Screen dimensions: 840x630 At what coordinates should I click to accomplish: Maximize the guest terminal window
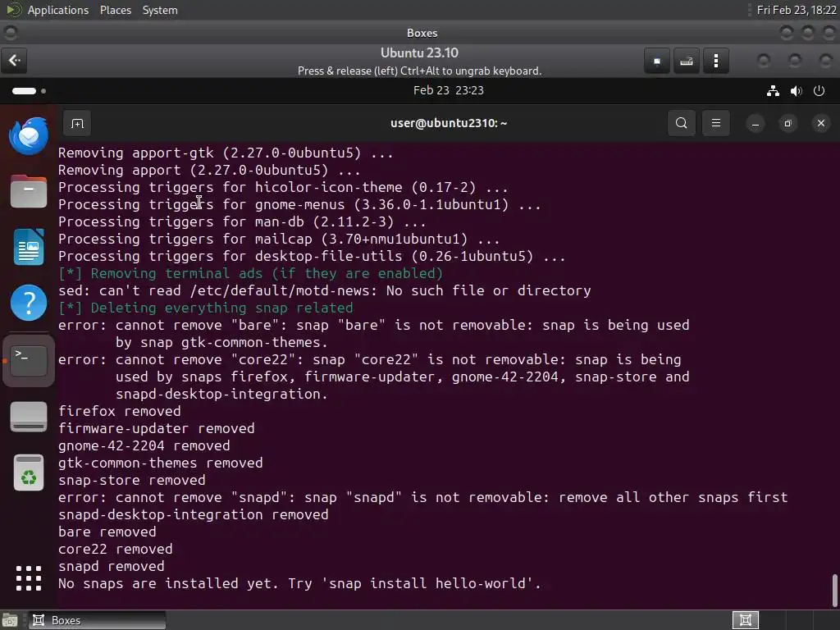(x=787, y=124)
